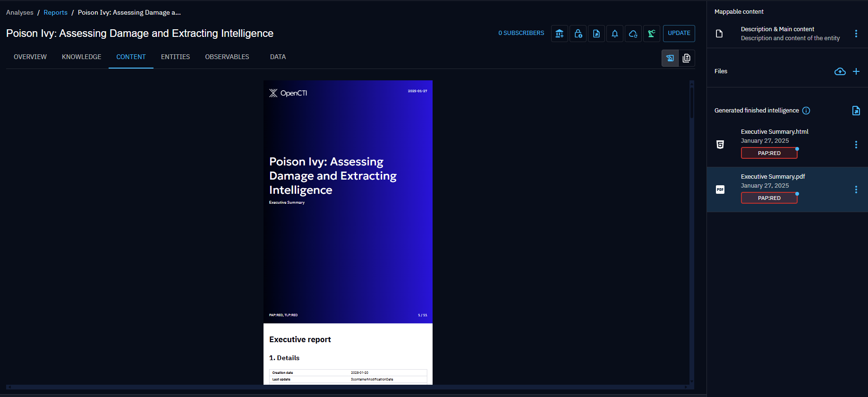868x397 pixels.
Task: Click the Executive report heading in PDF
Action: (300, 339)
